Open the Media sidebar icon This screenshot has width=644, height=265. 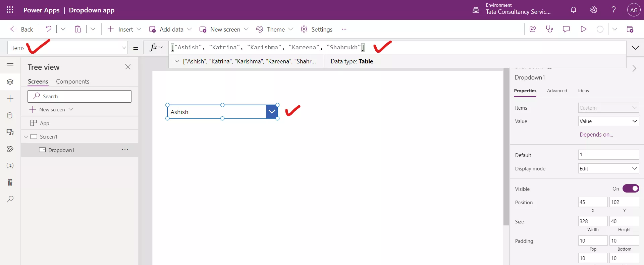click(10, 132)
